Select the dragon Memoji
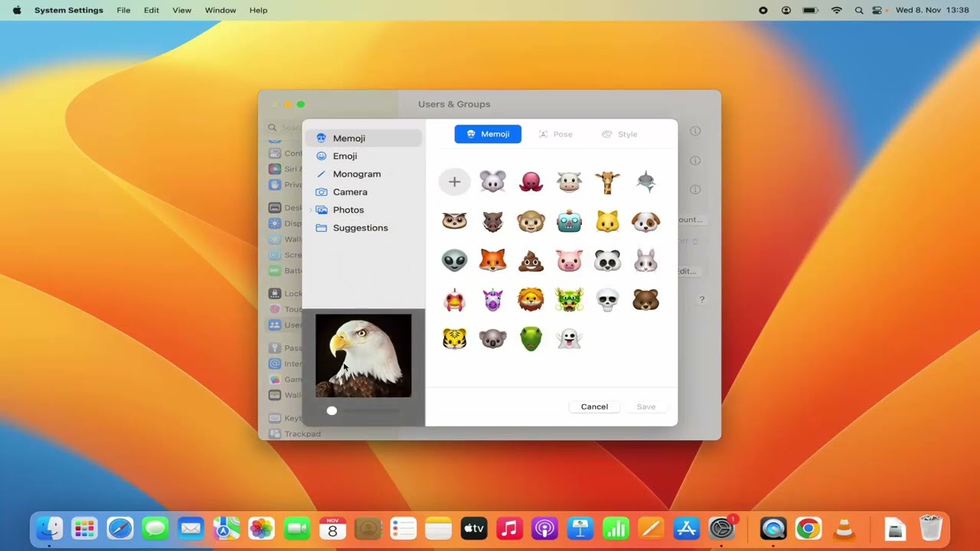Image resolution: width=980 pixels, height=551 pixels. click(569, 299)
